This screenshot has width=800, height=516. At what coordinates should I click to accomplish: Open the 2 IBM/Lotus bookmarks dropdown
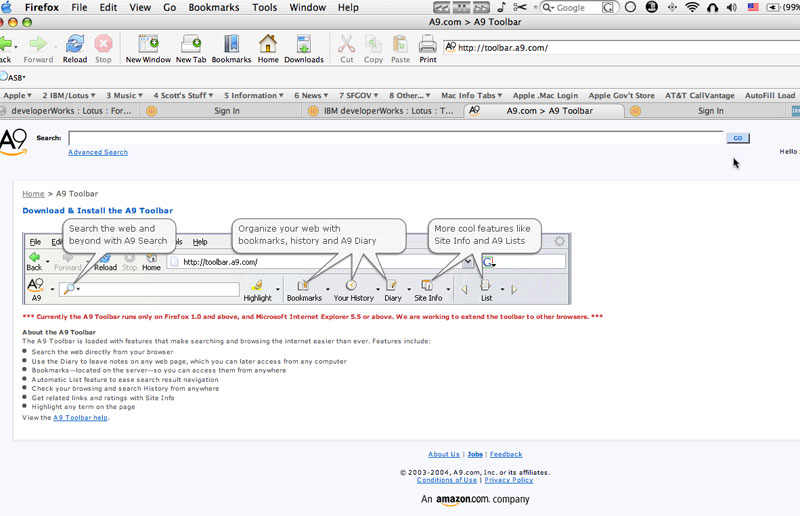click(x=69, y=95)
